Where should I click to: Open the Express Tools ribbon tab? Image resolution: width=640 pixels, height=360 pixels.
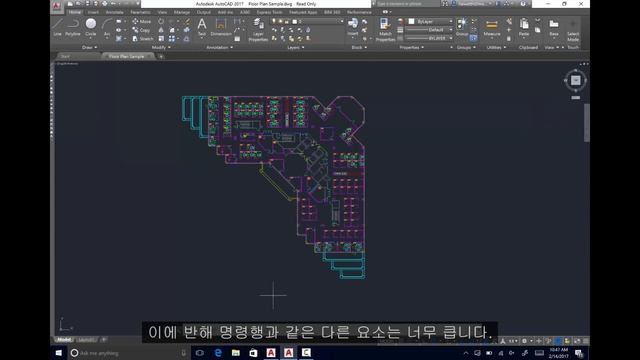point(269,12)
